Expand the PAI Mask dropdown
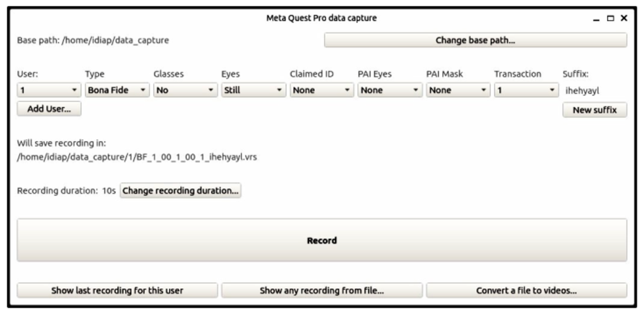The height and width of the screenshot is (315, 644). click(x=458, y=90)
